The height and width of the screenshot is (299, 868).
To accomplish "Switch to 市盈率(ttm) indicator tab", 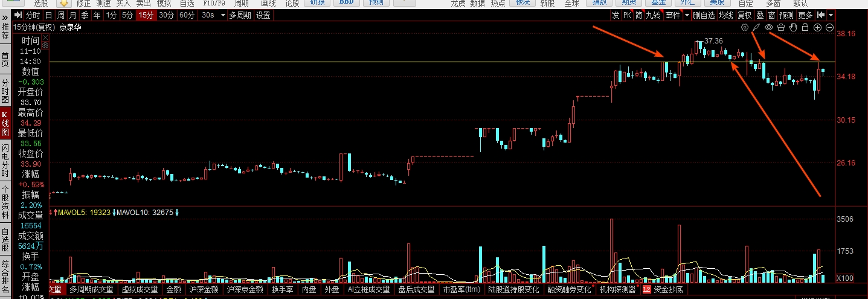I will 461,289.
